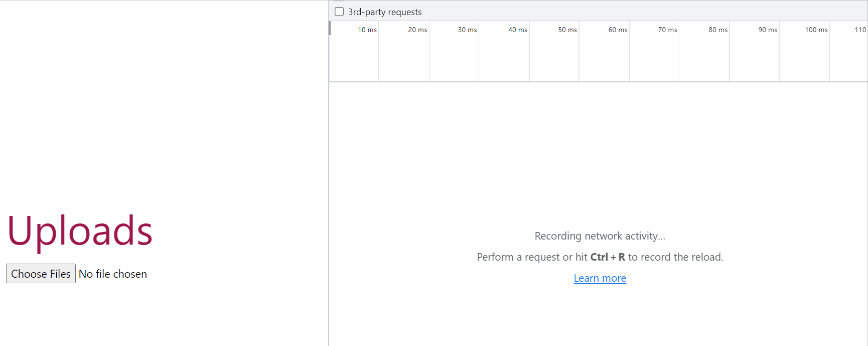Click the "No file chosen" text

click(x=113, y=274)
